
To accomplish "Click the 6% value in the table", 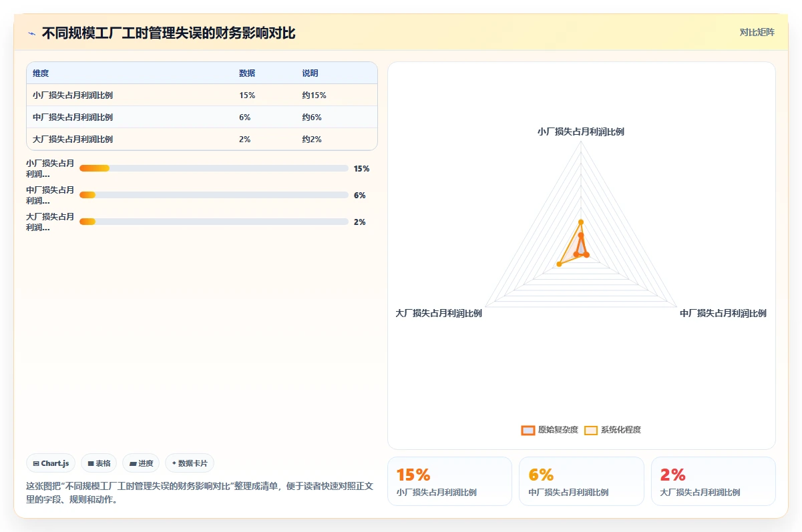I will pyautogui.click(x=244, y=117).
